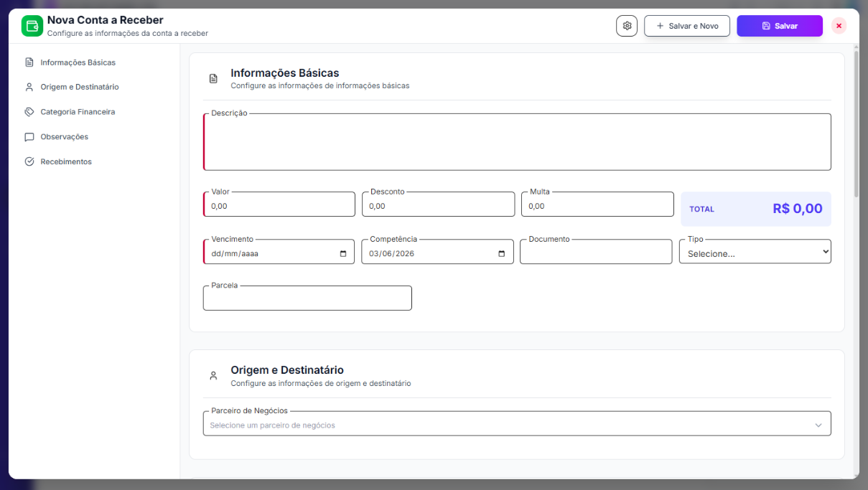
Task: Click the floppy disk icon on Salvar
Action: click(766, 26)
